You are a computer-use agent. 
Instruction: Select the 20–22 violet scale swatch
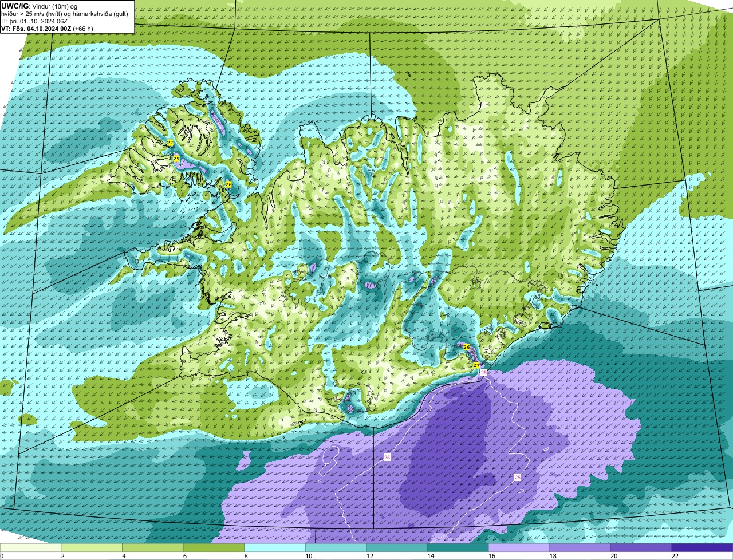pos(641,547)
